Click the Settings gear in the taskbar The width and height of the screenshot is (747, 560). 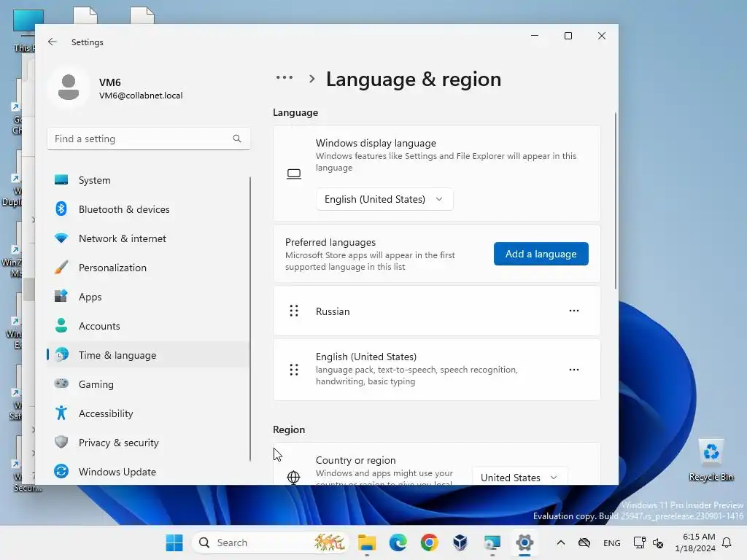coord(524,542)
